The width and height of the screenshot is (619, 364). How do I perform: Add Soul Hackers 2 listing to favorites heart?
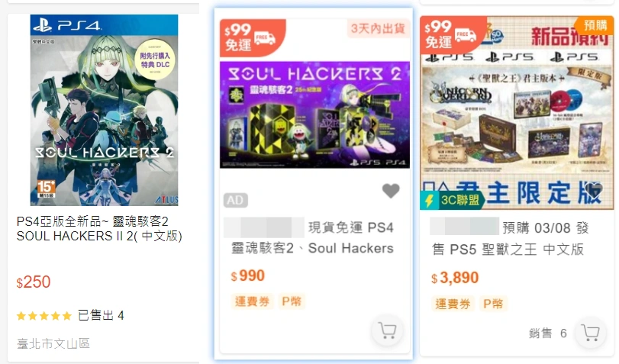tap(391, 191)
